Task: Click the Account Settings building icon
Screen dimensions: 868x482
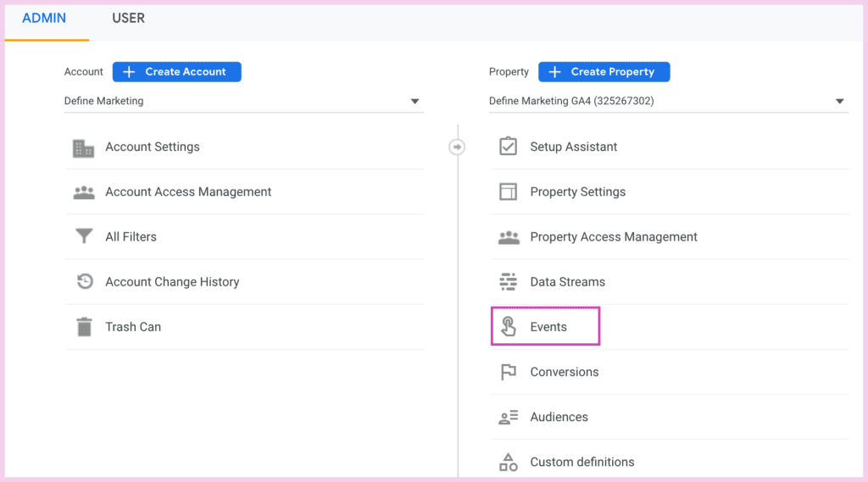Action: point(84,148)
